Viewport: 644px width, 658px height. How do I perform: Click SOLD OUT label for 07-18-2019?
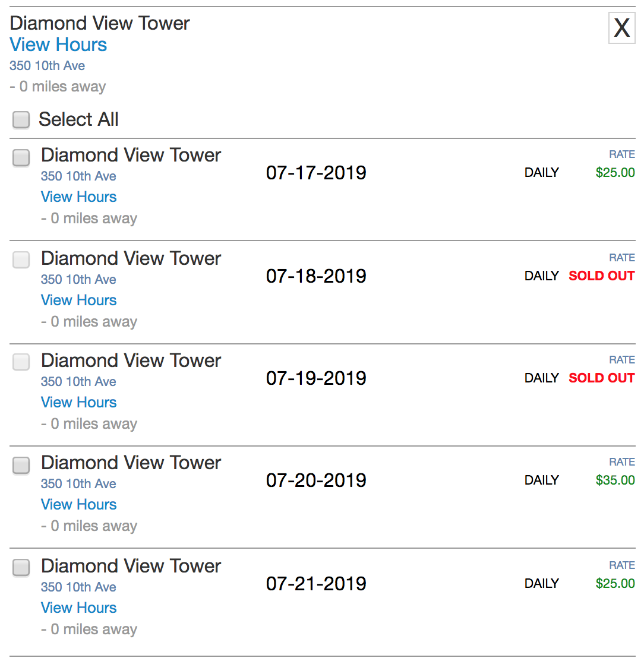(x=602, y=276)
